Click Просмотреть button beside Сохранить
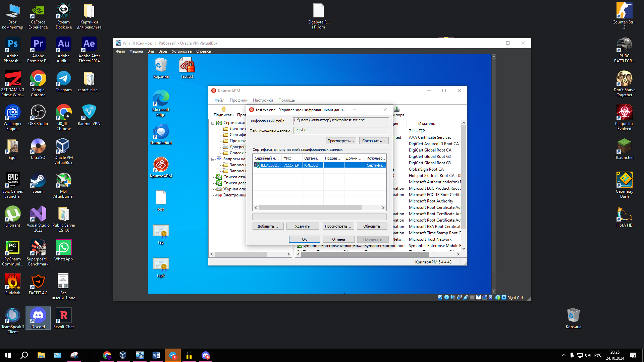This screenshot has height=362, width=644. pyautogui.click(x=340, y=141)
